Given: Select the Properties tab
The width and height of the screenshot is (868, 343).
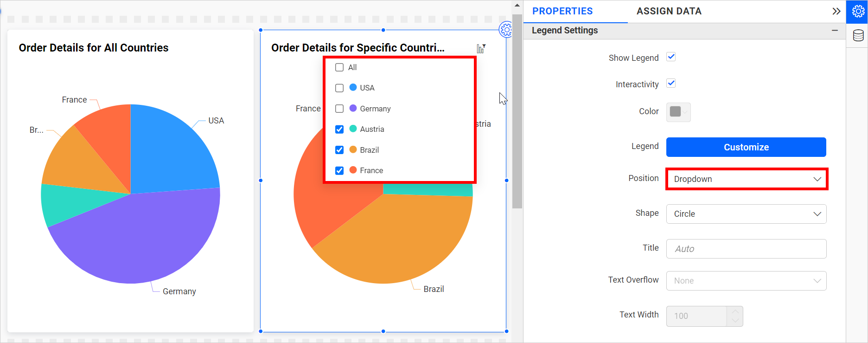Looking at the screenshot, I should pyautogui.click(x=562, y=11).
